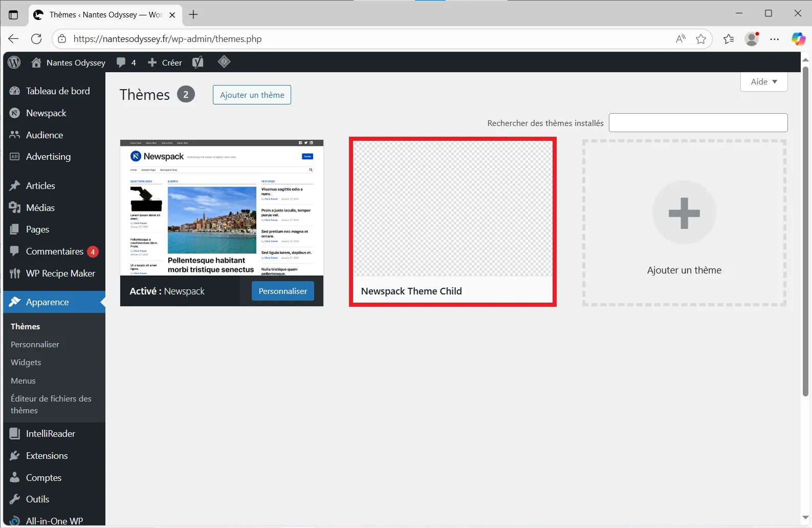
Task: Click the diamond-shaped icon in admin bar
Action: click(x=224, y=62)
